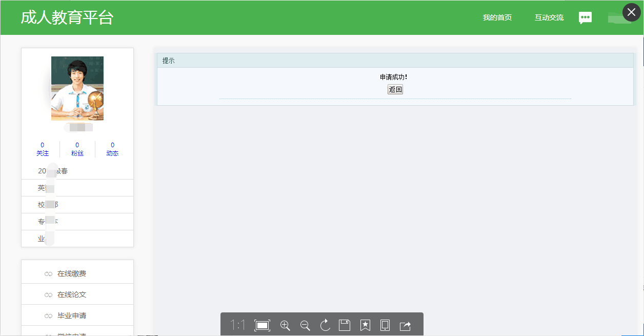Rotate the image with the rotate icon
644x336 pixels.
(325, 325)
